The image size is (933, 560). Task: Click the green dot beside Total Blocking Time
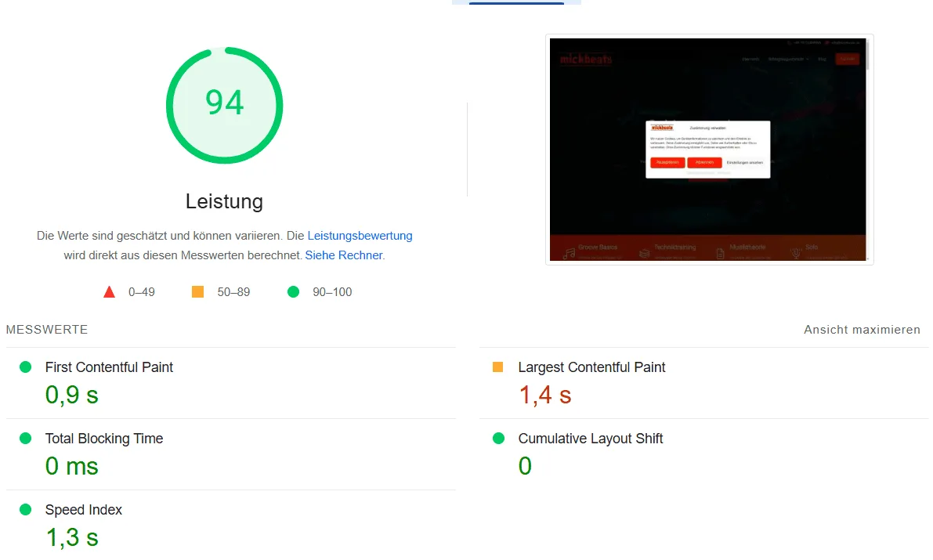[26, 439]
